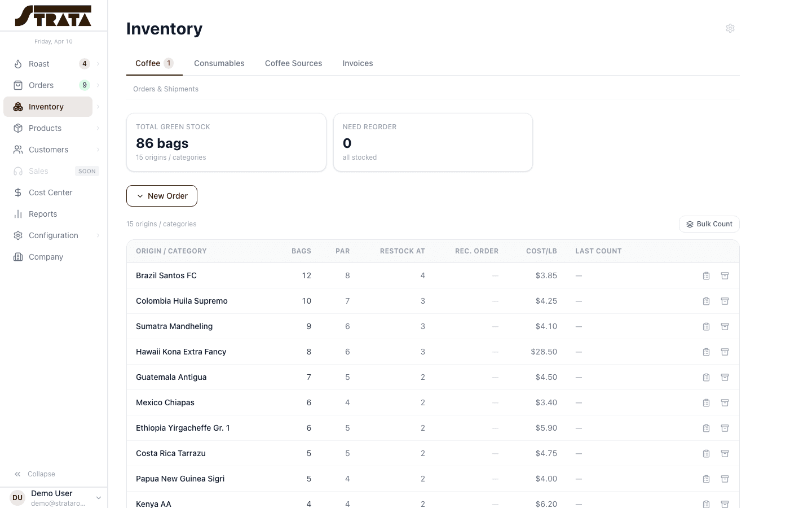Viewport: 812px width, 508px height.
Task: Click the archive icon for Kenya AA
Action: click(x=725, y=503)
